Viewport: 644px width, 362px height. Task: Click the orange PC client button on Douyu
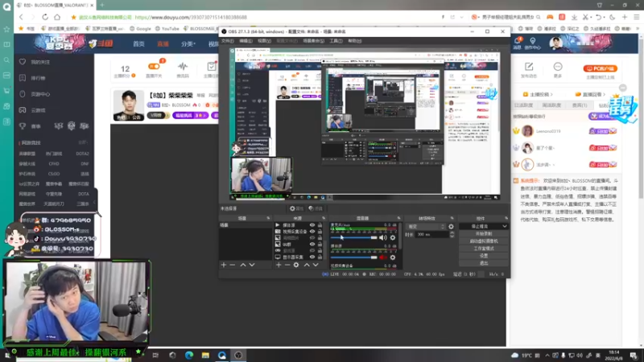click(600, 68)
